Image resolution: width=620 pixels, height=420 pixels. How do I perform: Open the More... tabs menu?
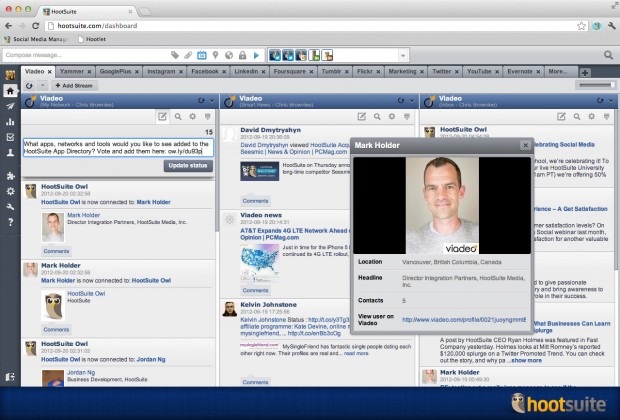click(558, 72)
